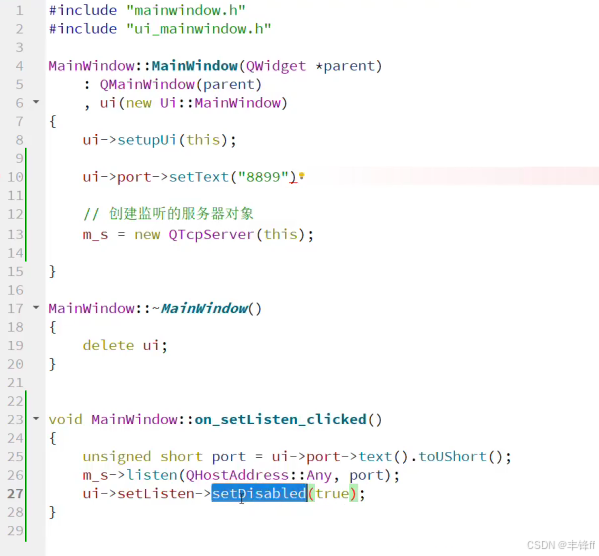Click setListen on line 27
This screenshot has width=599, height=556.
156,494
